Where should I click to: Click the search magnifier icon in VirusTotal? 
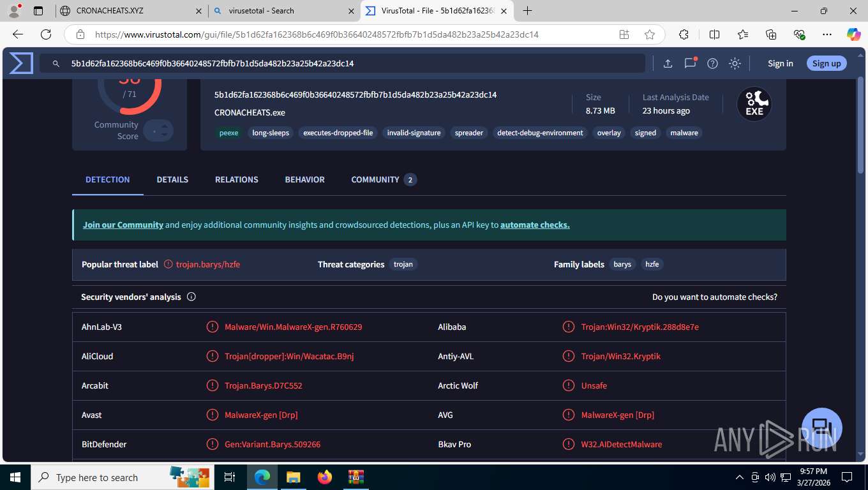point(56,64)
